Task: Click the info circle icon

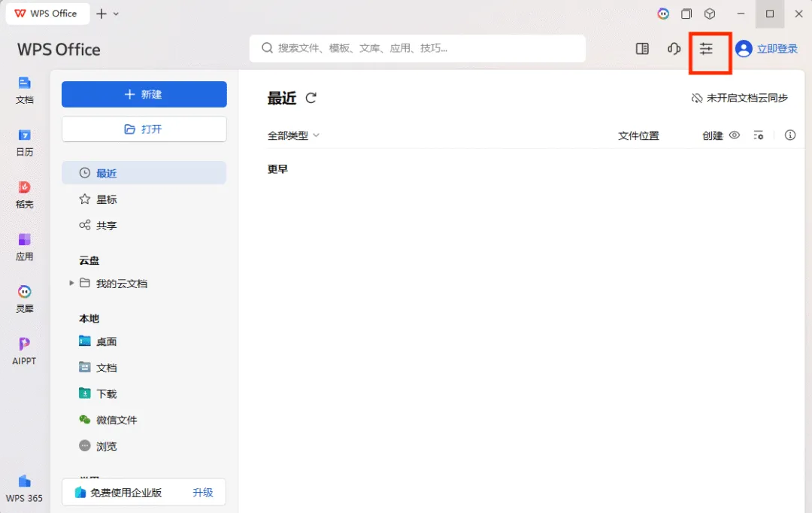Action: (x=789, y=135)
